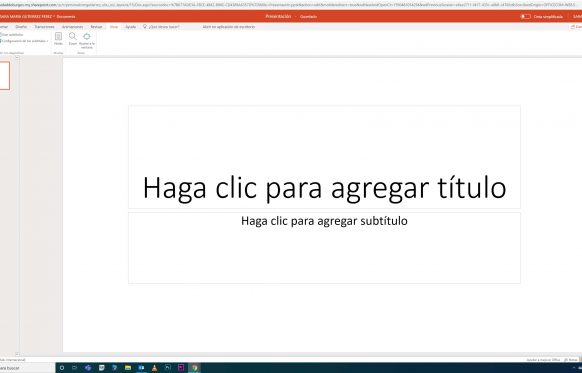Click the Notas icon in the ribbon
This screenshot has width=582, height=373.
[x=58, y=36]
